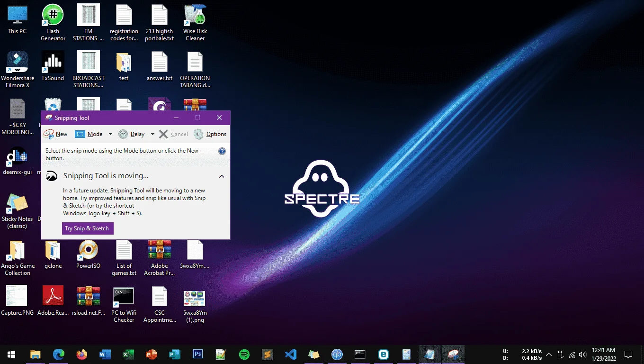Open Sticky Notes (classic) shortcut

coord(18,211)
